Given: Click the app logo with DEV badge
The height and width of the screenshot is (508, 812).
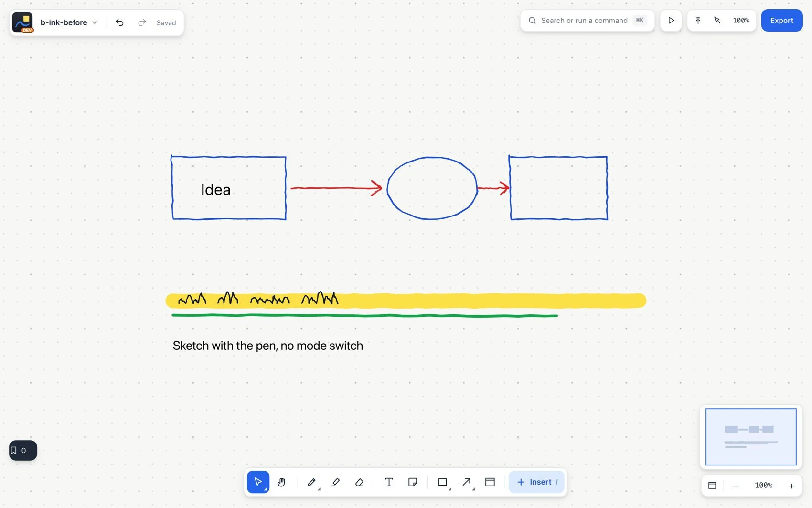Looking at the screenshot, I should click(x=22, y=22).
